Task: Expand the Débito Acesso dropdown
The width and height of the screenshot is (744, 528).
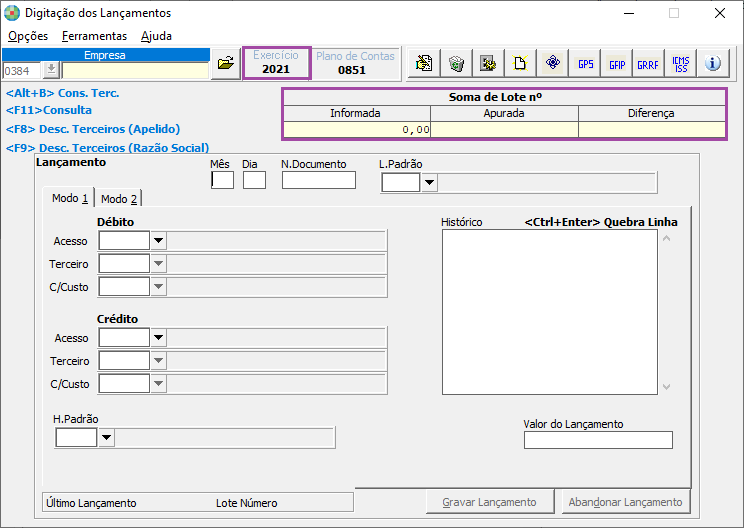Action: click(x=158, y=241)
